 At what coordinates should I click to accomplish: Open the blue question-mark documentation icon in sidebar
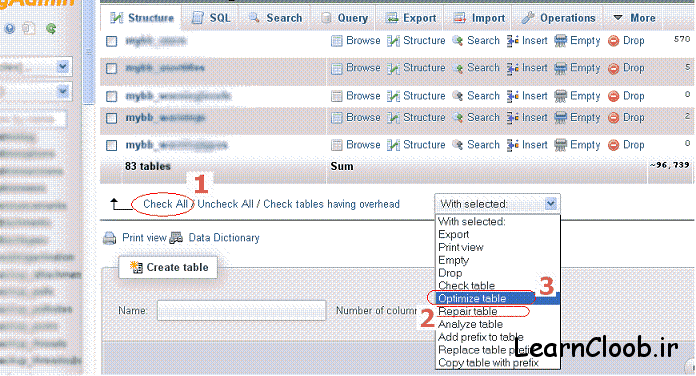(9, 29)
